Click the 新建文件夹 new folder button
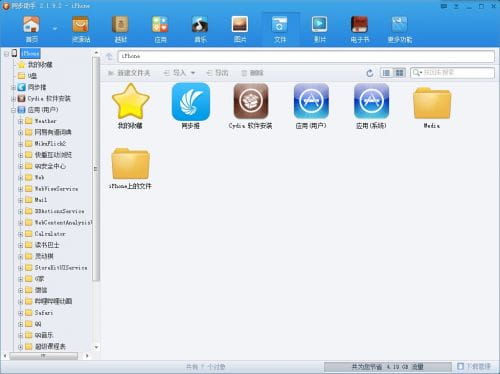The image size is (500, 374). click(129, 73)
